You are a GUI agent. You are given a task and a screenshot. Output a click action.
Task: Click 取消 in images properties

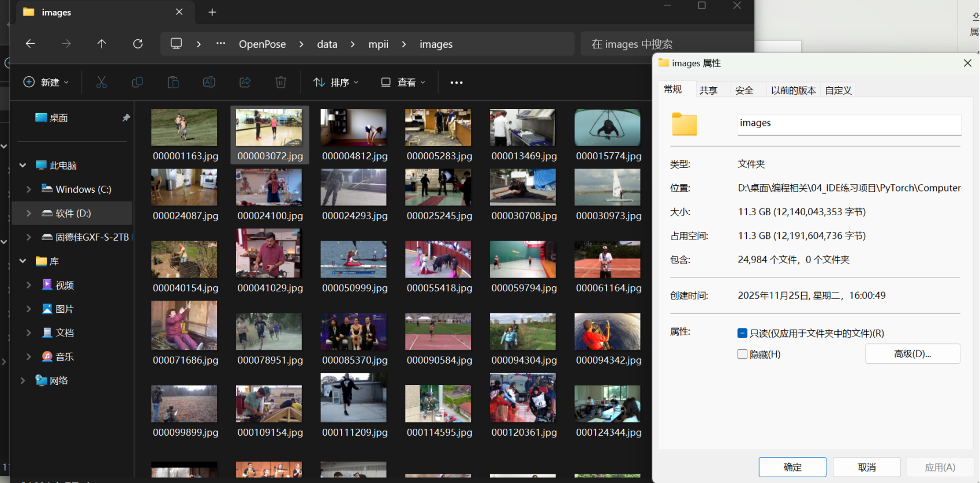coord(867,467)
